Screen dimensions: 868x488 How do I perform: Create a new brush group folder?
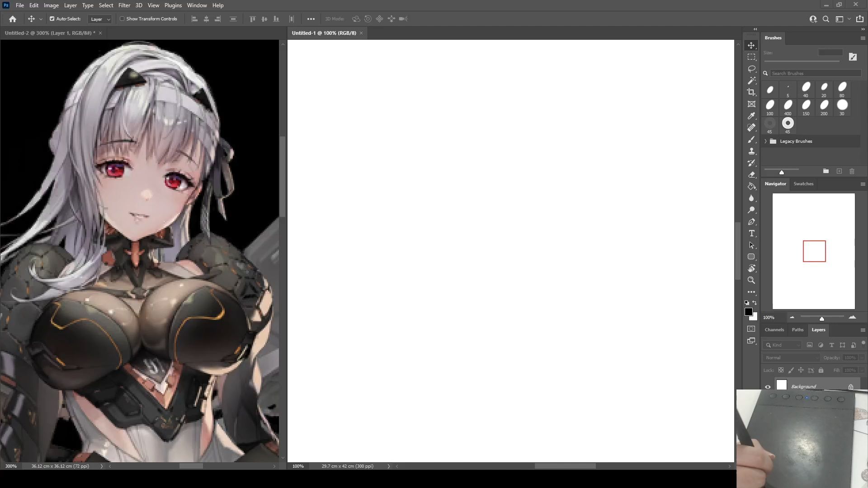coord(826,171)
